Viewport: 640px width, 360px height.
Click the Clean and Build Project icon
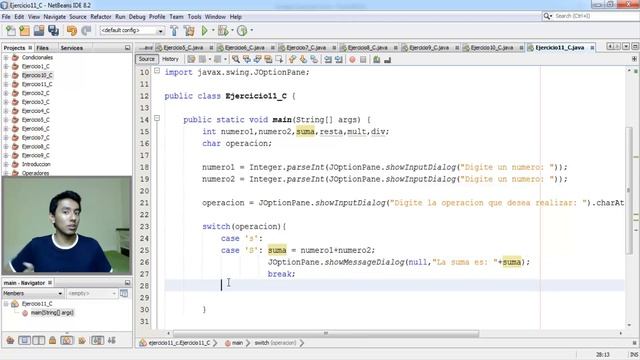(x=189, y=31)
